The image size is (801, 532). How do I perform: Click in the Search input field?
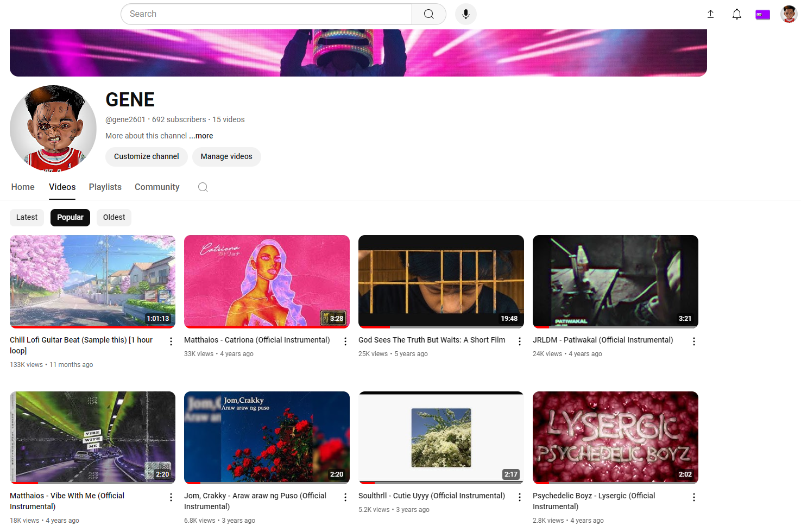[266, 14]
